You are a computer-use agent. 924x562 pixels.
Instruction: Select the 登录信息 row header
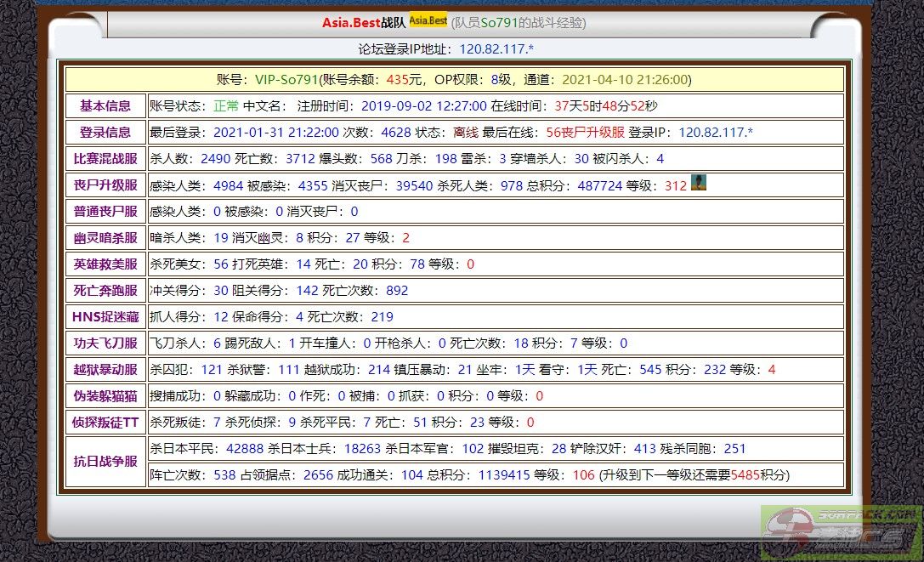(105, 133)
